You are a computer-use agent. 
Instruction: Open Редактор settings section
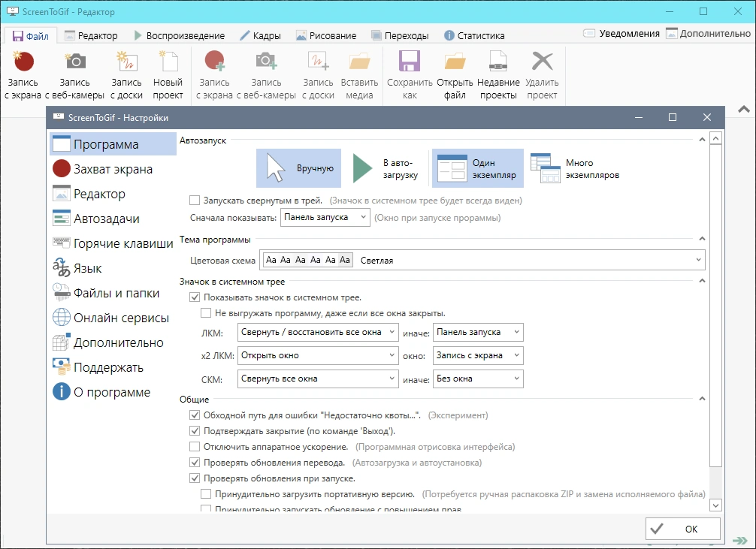click(x=113, y=194)
